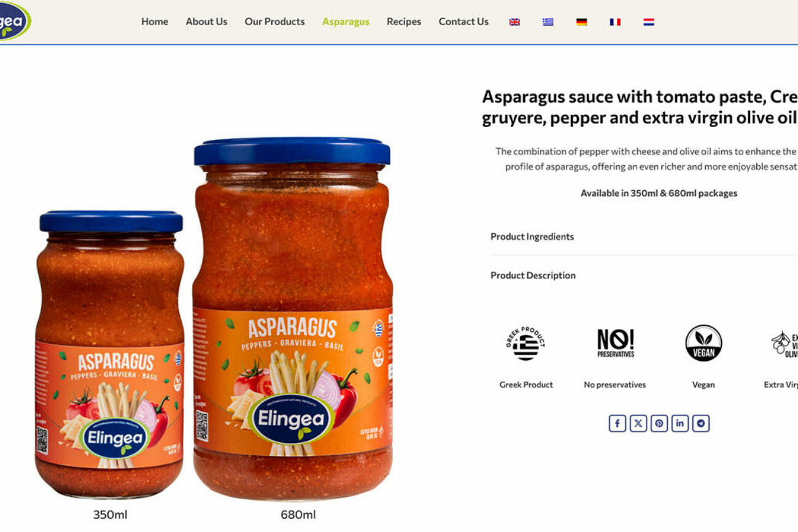The image size is (798, 532).
Task: Open the Contact Us page
Action: [x=463, y=21]
